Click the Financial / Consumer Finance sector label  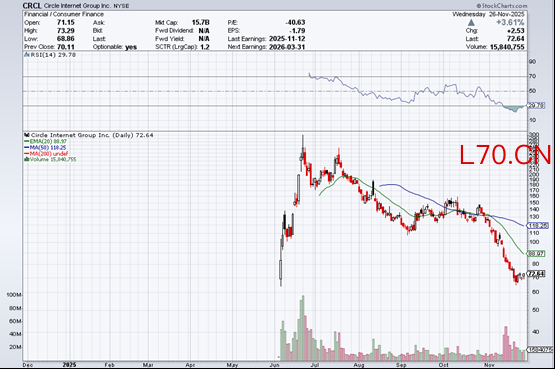click(x=64, y=14)
